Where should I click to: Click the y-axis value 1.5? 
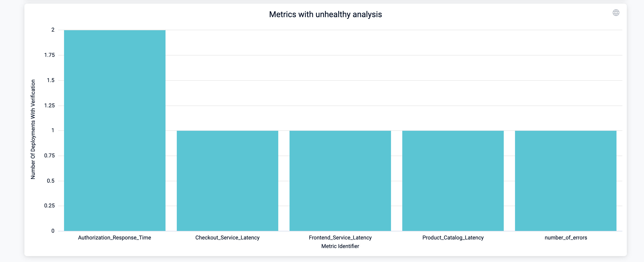pyautogui.click(x=51, y=80)
